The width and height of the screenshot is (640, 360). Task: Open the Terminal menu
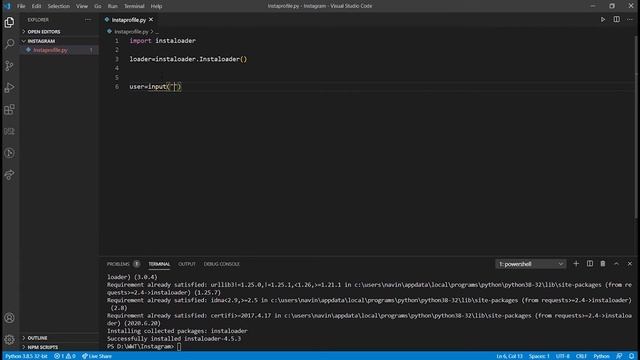click(x=134, y=6)
